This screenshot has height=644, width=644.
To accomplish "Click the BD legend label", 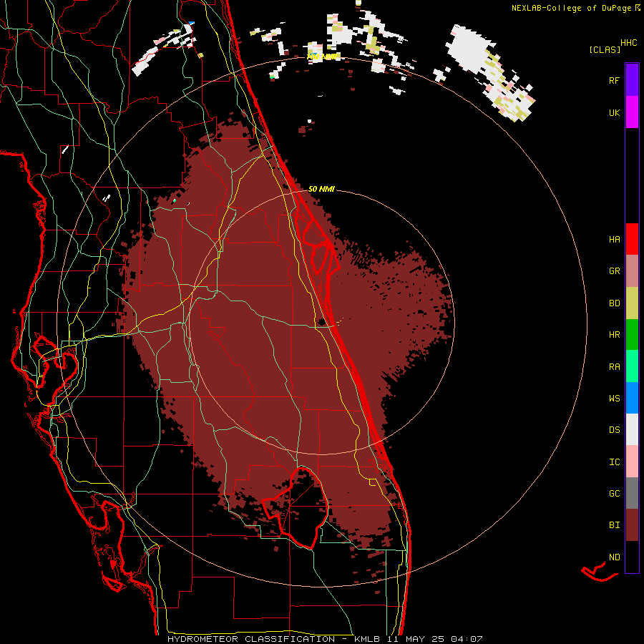I will click(614, 303).
